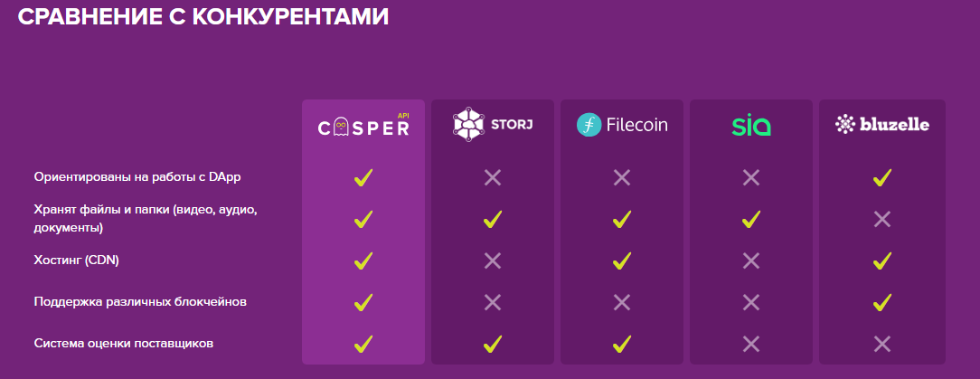The image size is (980, 379).
Task: Click Sia checkmark for file storage row
Action: click(750, 219)
